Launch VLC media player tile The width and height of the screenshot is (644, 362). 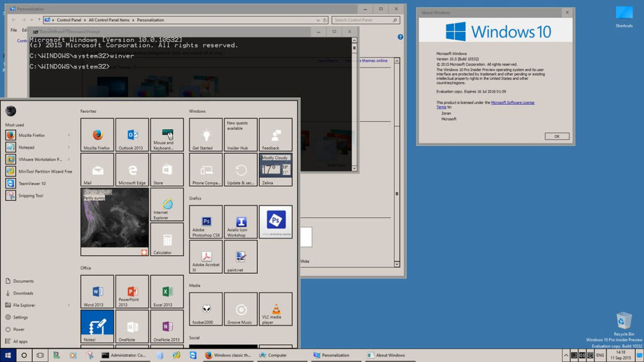pyautogui.click(x=275, y=309)
